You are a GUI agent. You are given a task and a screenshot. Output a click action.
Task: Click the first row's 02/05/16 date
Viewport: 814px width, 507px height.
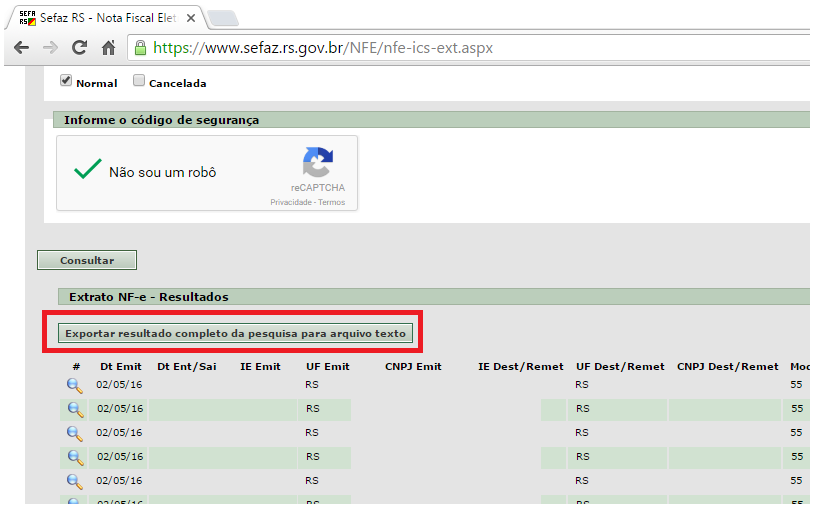pos(119,385)
